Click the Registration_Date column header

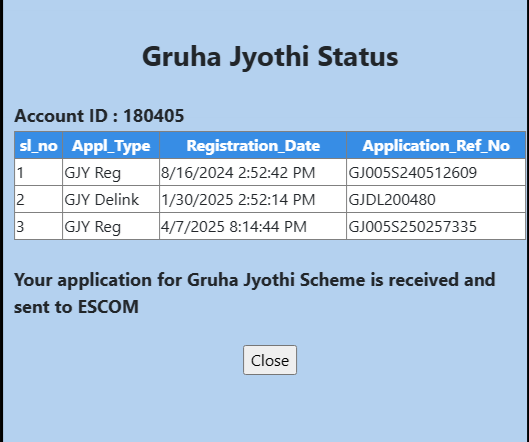pos(253,145)
